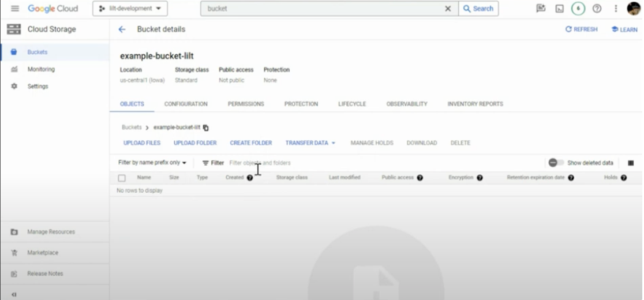644x300 pixels.
Task: Open help icon next to Public access column
Action: click(420, 178)
